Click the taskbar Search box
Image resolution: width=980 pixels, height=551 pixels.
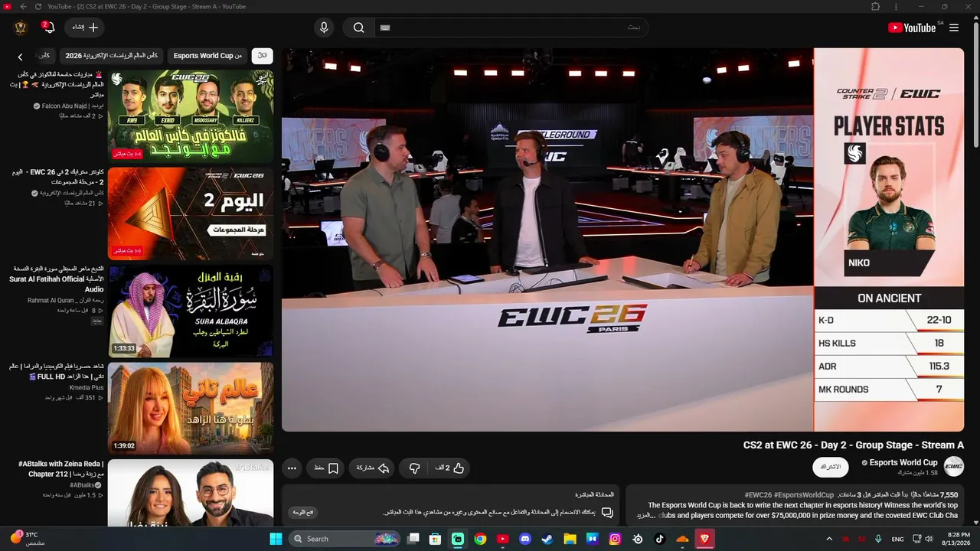pos(345,539)
